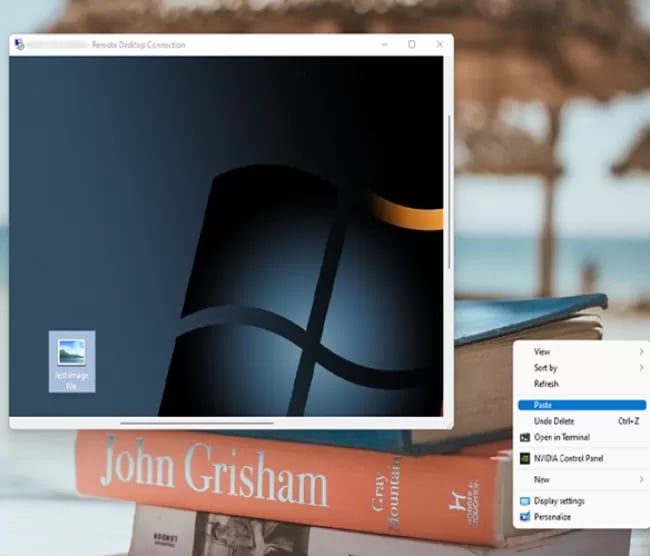
Task: Click the Open in Terminal icon
Action: coord(525,437)
